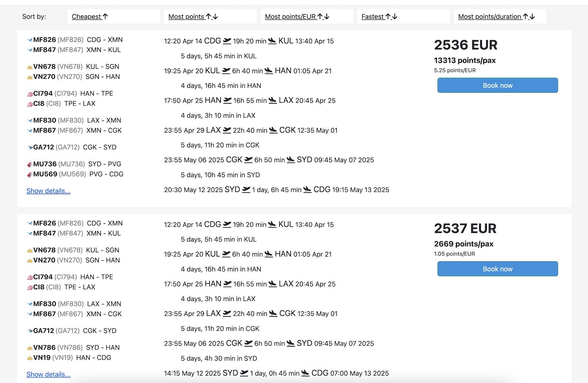Expand Show details for second itinerary
This screenshot has width=588, height=383.
49,374
